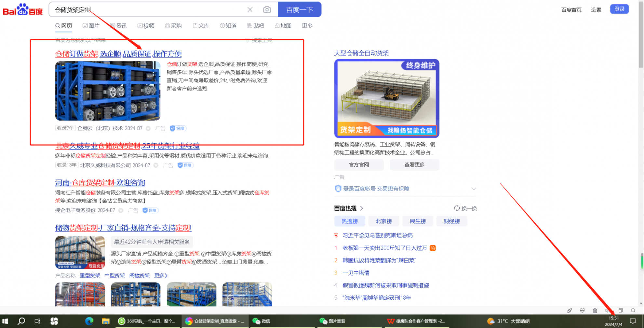Open image search with the camera icon
Viewport: 644px width, 328px height.
pos(267,9)
